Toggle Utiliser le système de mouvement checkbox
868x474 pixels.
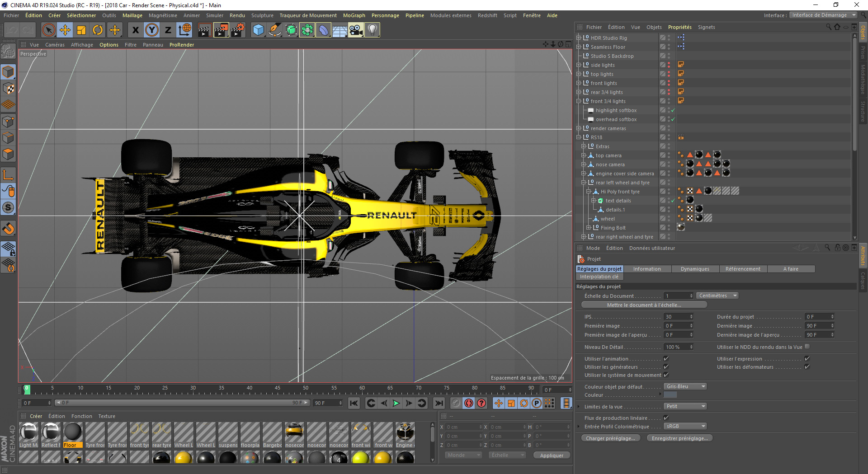[666, 375]
